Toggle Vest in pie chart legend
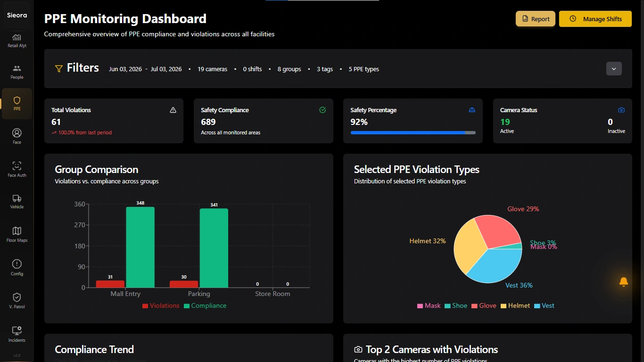The height and width of the screenshot is (362, 644). click(x=544, y=305)
